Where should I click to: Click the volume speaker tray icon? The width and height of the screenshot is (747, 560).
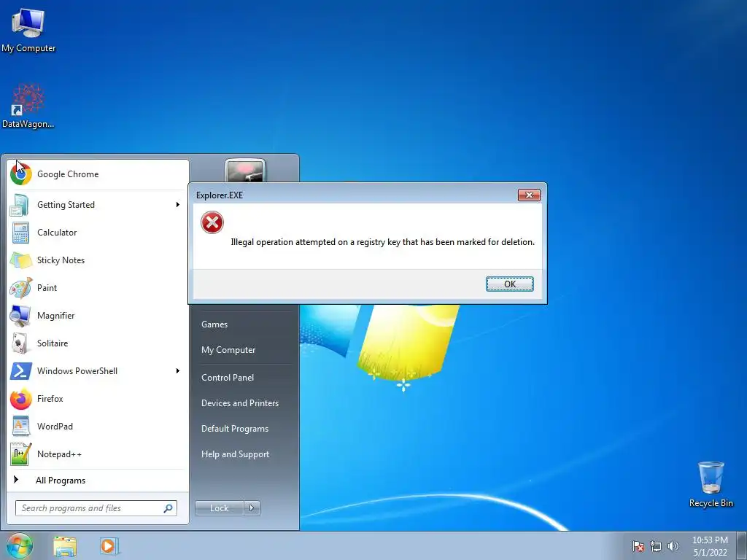tap(673, 546)
